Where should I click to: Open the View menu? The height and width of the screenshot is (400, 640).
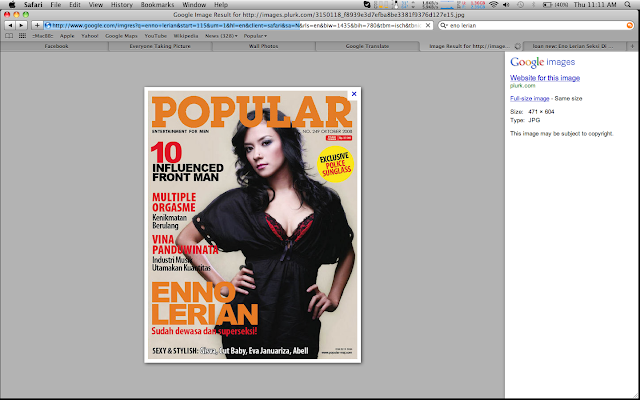coord(96,5)
